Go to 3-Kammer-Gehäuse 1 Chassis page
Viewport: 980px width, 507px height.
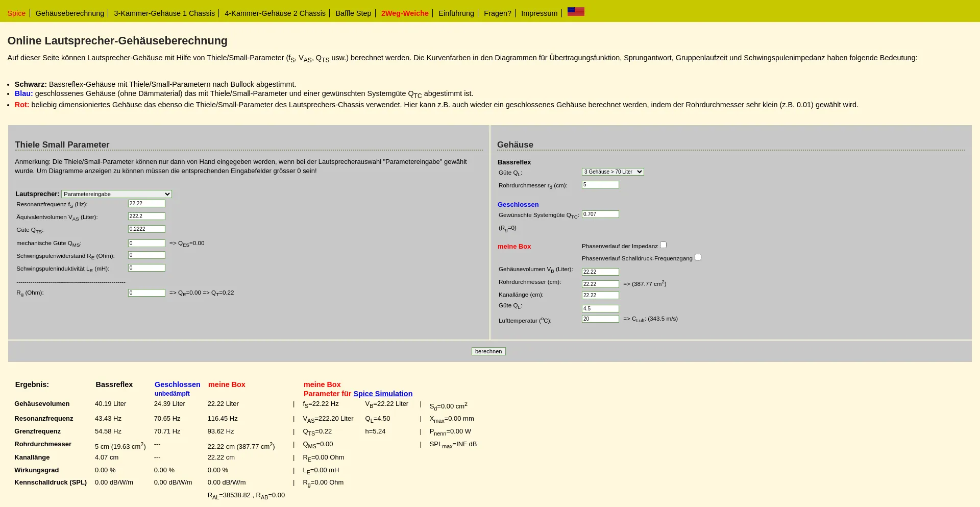(x=164, y=13)
